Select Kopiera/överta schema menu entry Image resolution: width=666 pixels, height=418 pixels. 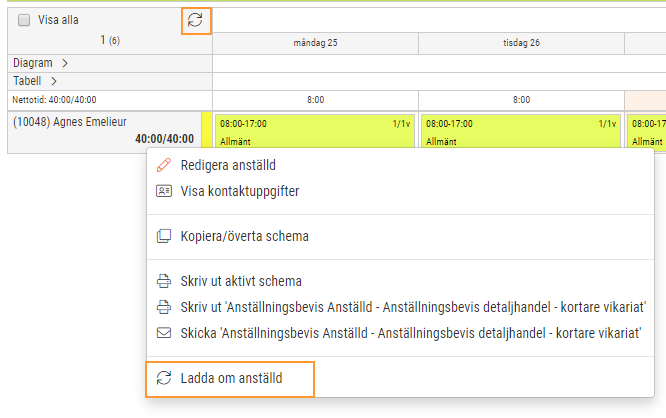(244, 237)
